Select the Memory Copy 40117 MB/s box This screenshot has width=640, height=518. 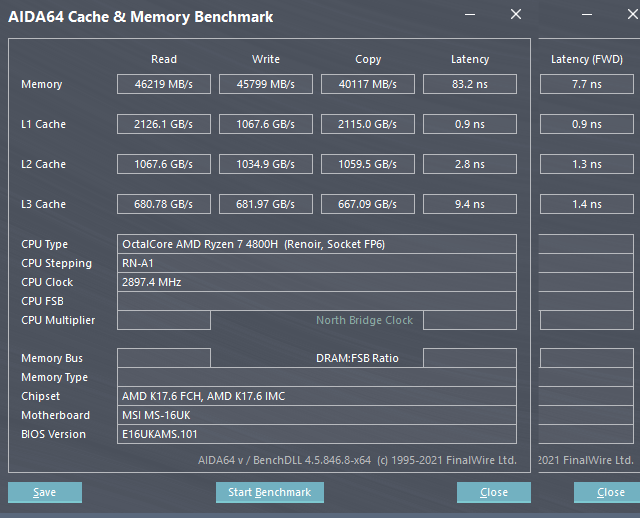(367, 84)
